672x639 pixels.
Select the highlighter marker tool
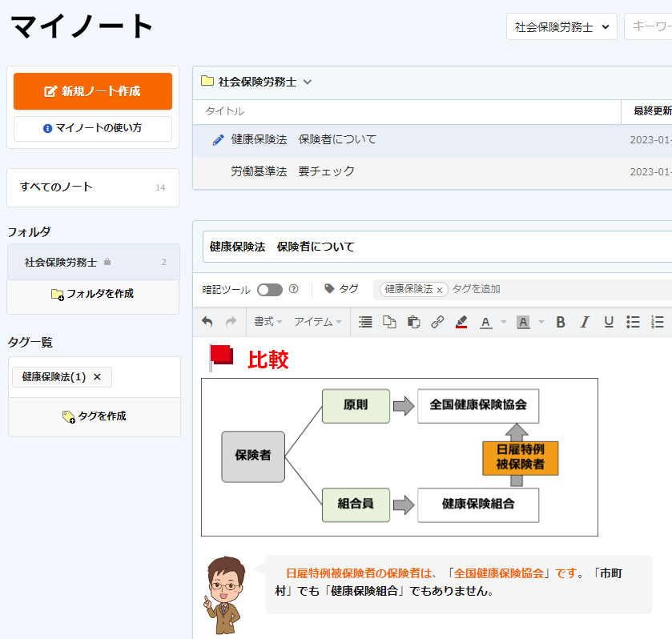pos(461,322)
